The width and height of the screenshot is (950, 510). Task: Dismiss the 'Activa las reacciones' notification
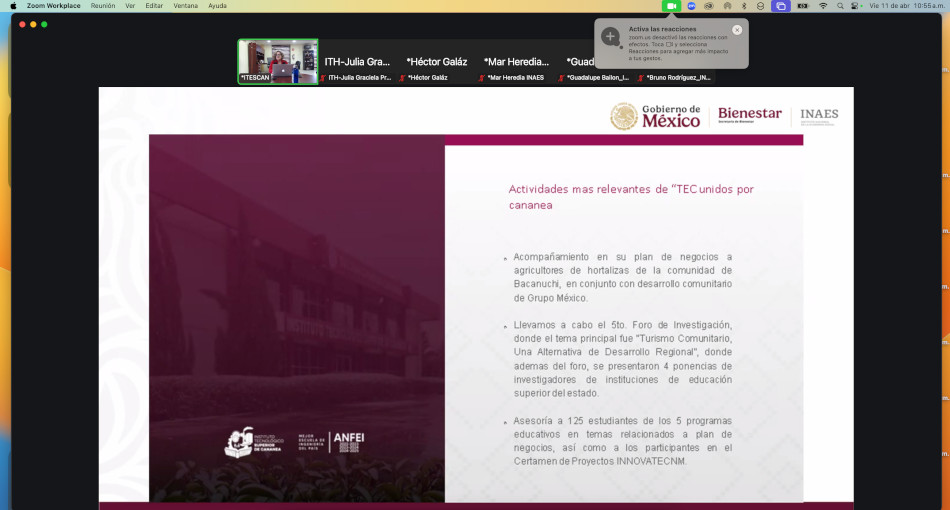[x=737, y=30]
